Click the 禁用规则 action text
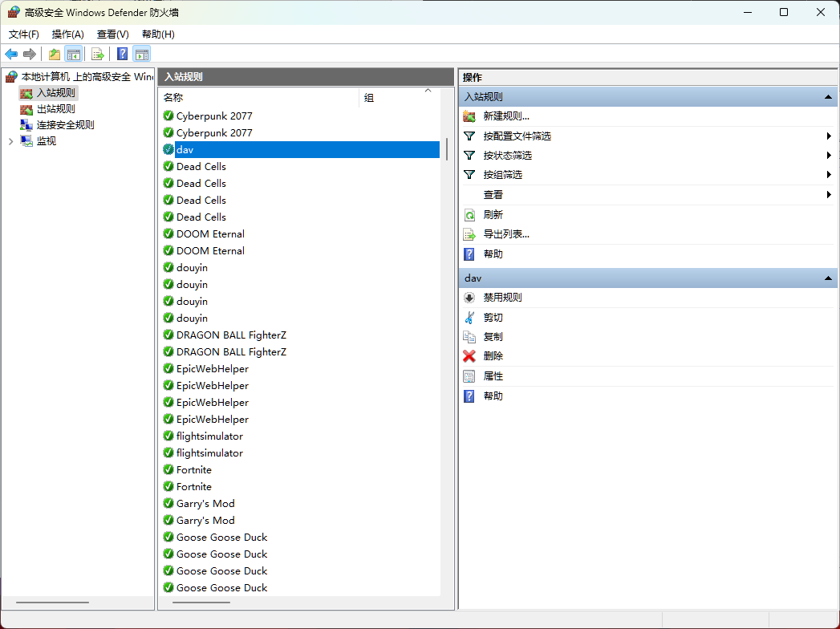The width and height of the screenshot is (840, 629). (502, 298)
